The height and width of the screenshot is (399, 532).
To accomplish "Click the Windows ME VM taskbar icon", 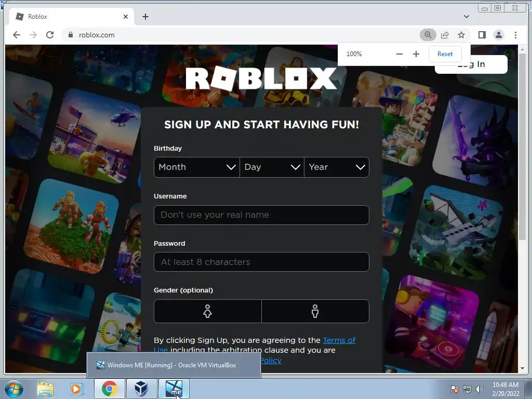I will [x=174, y=389].
